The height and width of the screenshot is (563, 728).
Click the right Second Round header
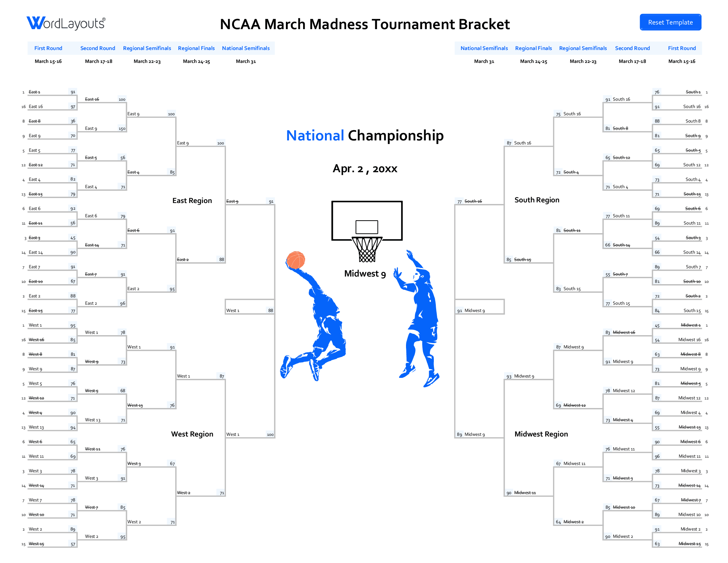click(632, 48)
